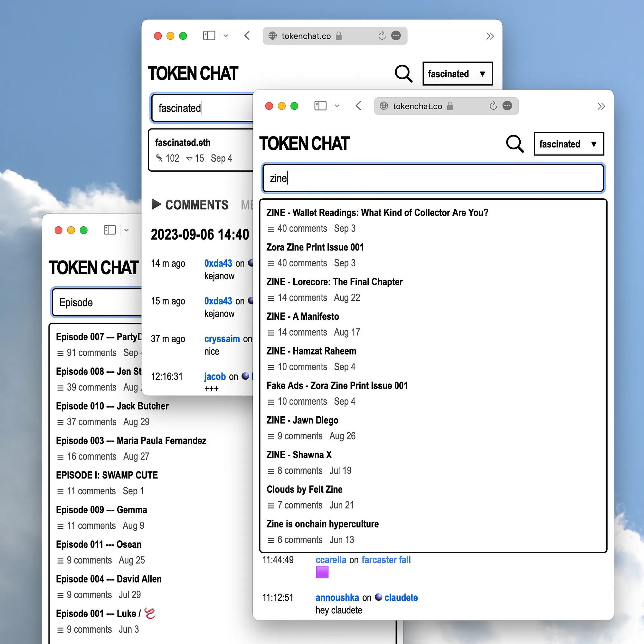Viewport: 644px width, 644px height.
Task: Open fascinated dropdown in front window
Action: pos(569,144)
